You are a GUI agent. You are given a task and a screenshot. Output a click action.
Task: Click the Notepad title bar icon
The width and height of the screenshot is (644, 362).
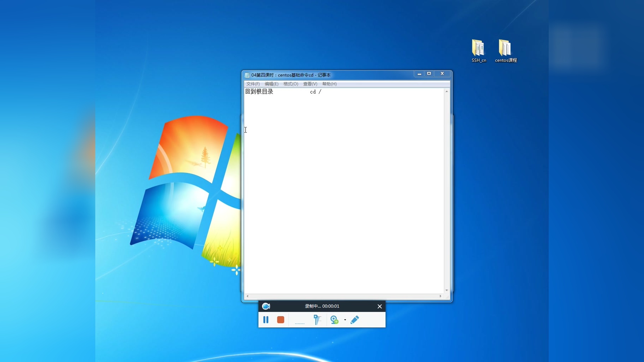(247, 75)
